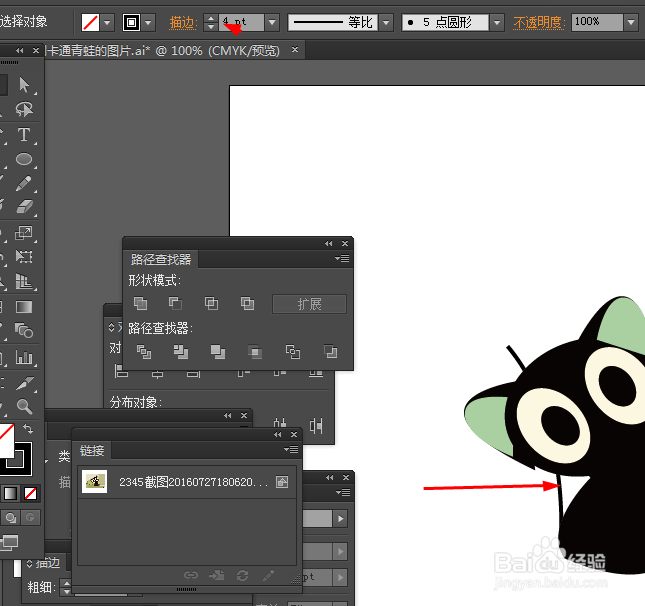Click opacity 100% input field

coord(597,23)
